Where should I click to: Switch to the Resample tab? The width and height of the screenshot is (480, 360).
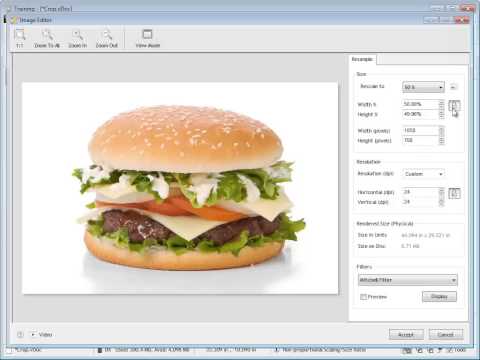pos(362,59)
